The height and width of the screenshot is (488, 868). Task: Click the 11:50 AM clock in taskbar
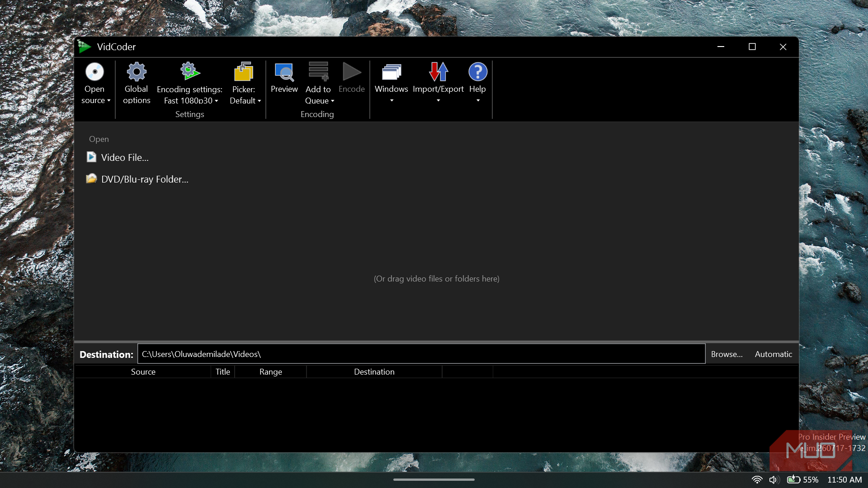pyautogui.click(x=844, y=480)
